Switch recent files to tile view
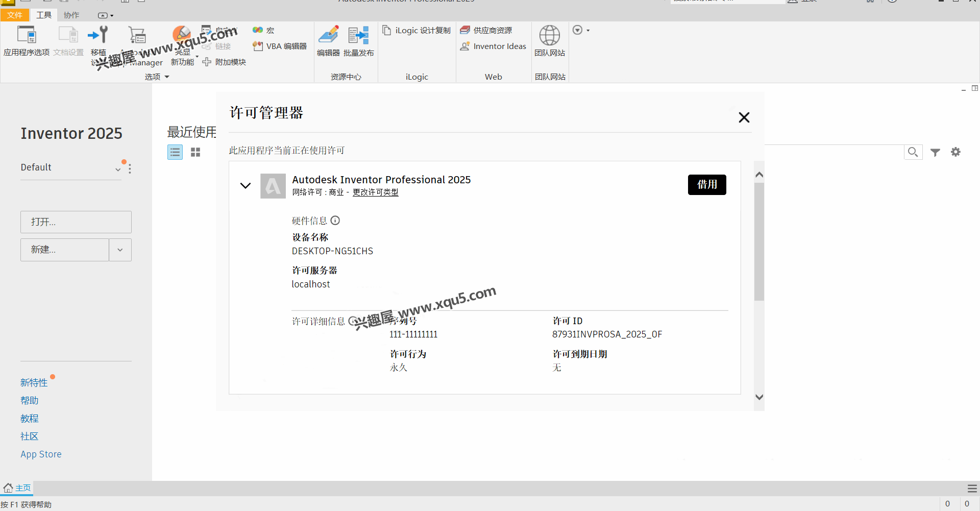Screen dimensions: 980x511 [x=195, y=152]
